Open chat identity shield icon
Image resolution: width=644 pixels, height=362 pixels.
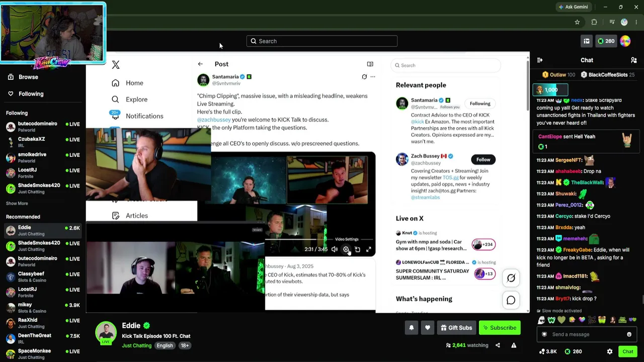coord(544,334)
